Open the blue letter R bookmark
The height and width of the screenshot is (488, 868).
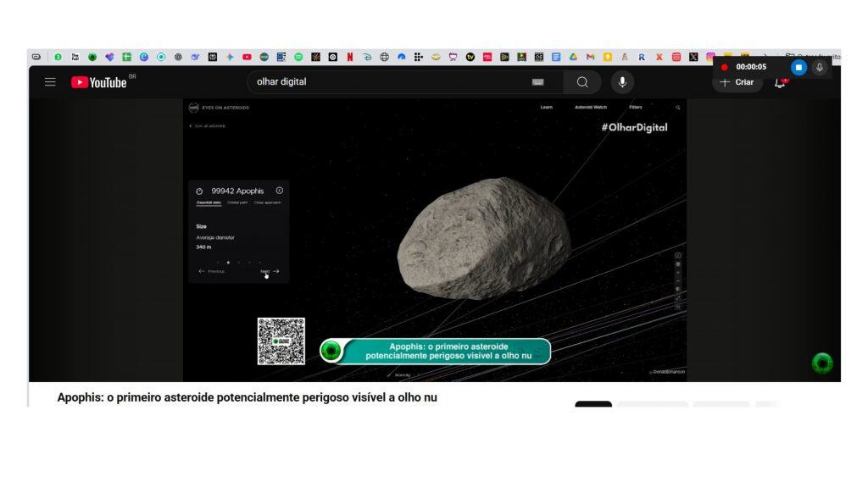coord(642,57)
